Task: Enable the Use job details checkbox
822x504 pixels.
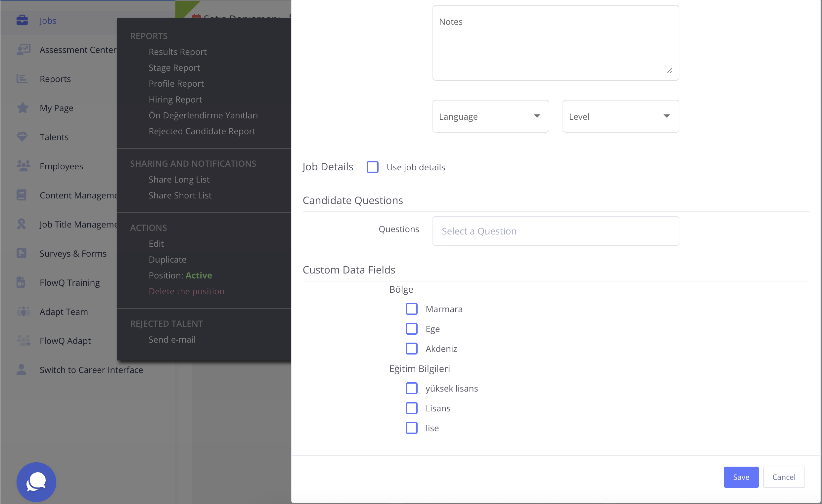Action: (x=372, y=167)
